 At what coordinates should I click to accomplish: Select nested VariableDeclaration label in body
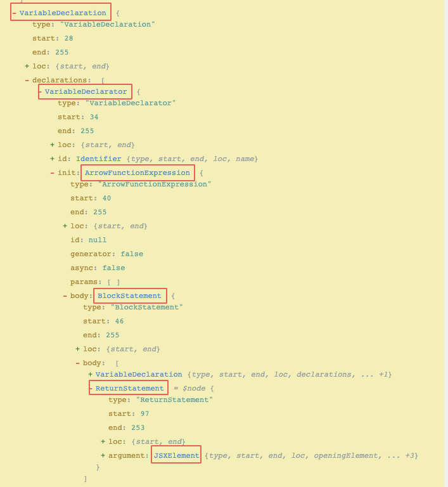(139, 374)
